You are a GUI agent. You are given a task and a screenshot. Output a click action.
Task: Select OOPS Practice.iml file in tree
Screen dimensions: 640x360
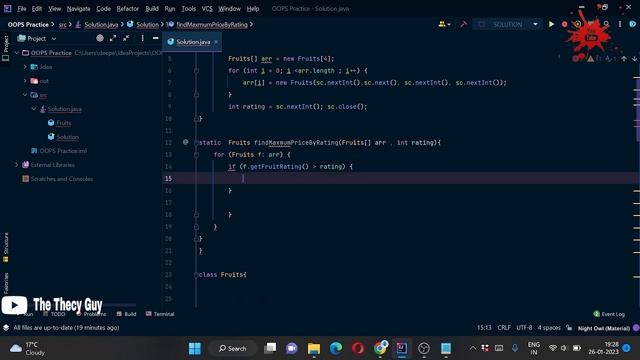pyautogui.click(x=63, y=151)
